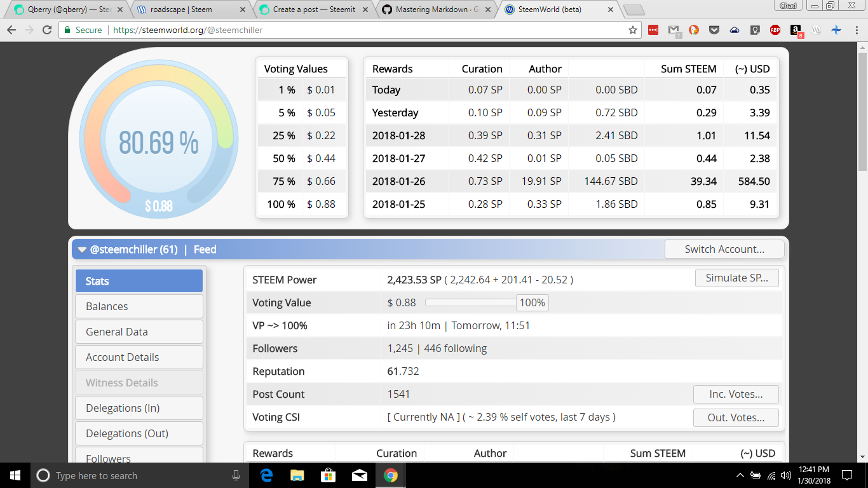Open Balances section in sidebar
868x488 pixels.
[139, 306]
